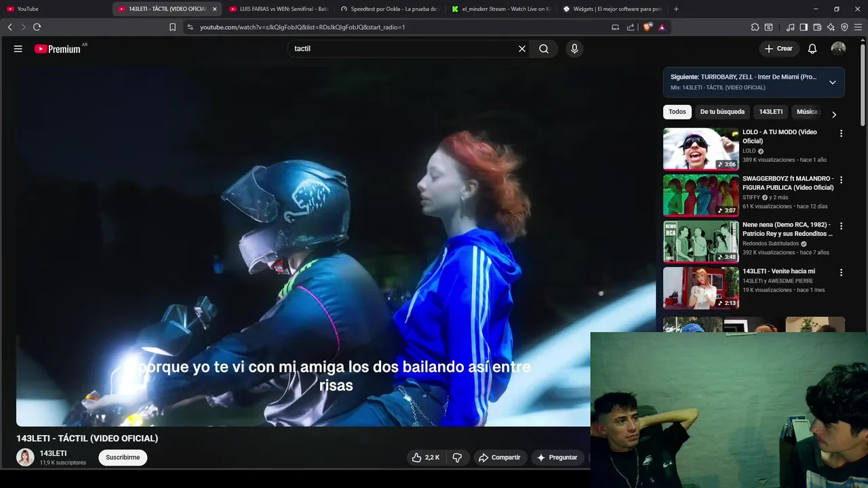The width and height of the screenshot is (868, 488).
Task: Click the Preguntar button
Action: click(557, 457)
